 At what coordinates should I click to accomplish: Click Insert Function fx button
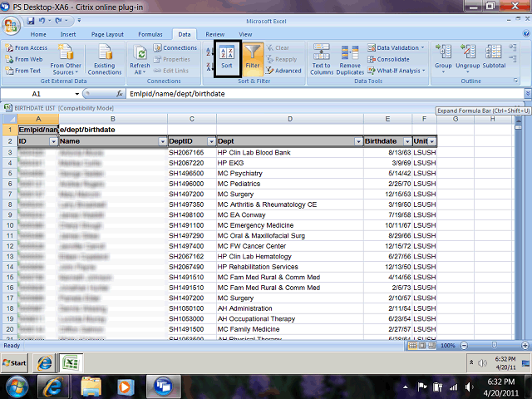pyautogui.click(x=120, y=94)
